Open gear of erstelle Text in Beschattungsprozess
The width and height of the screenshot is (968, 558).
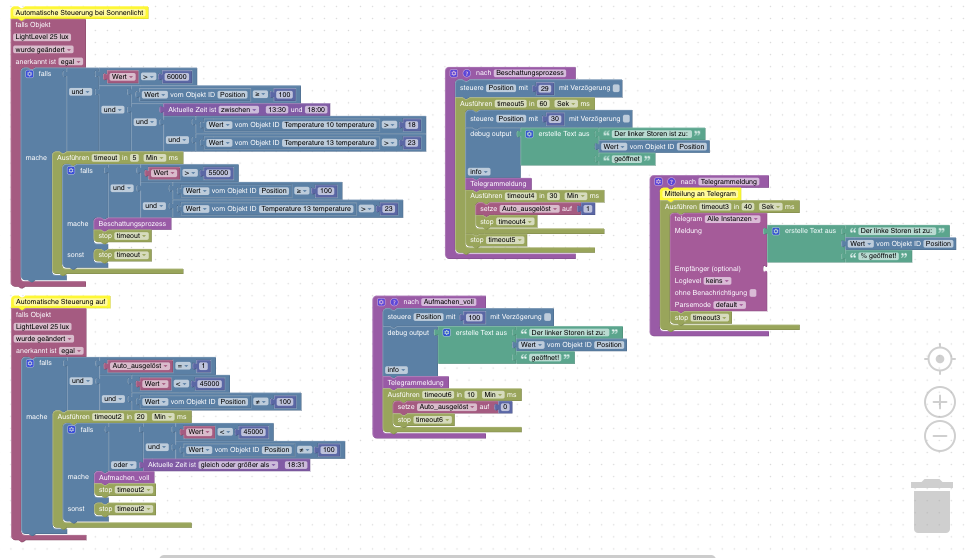pyautogui.click(x=529, y=133)
